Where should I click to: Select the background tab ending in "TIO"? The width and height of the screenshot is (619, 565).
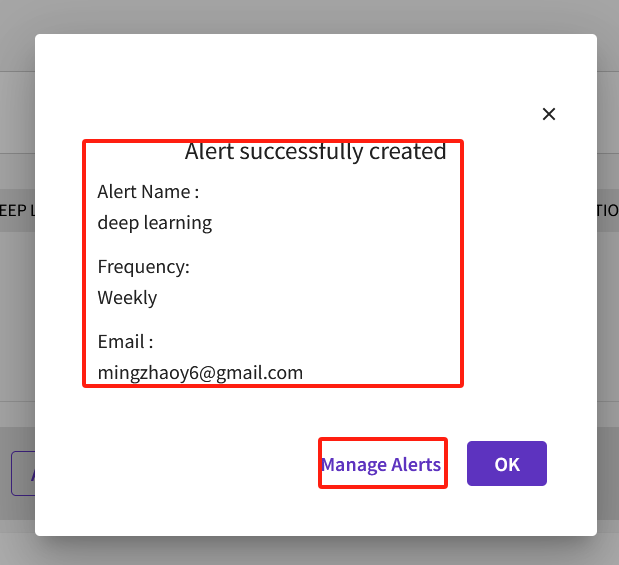tap(608, 210)
